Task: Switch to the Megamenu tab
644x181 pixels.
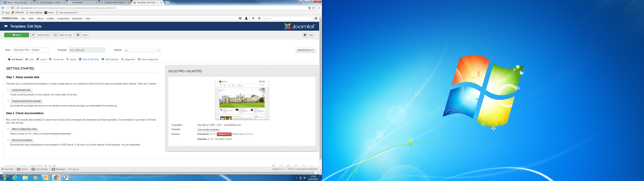Action: click(x=128, y=59)
